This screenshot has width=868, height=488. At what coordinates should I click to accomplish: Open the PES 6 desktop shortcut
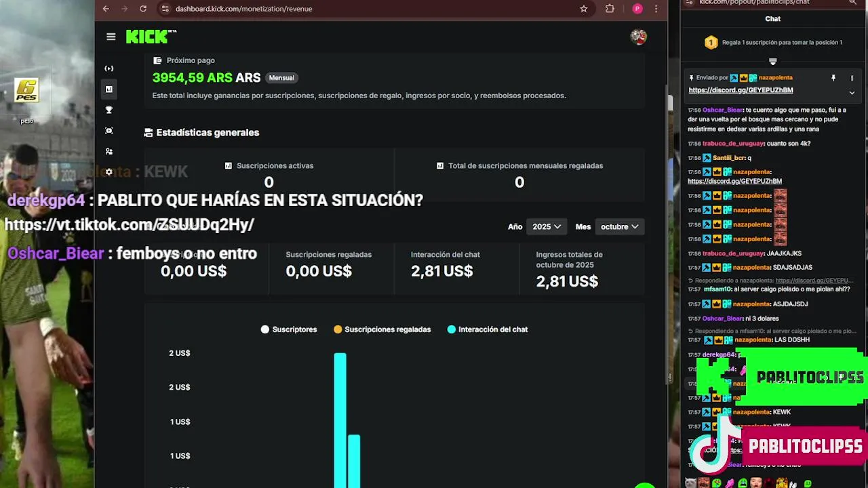coord(26,90)
